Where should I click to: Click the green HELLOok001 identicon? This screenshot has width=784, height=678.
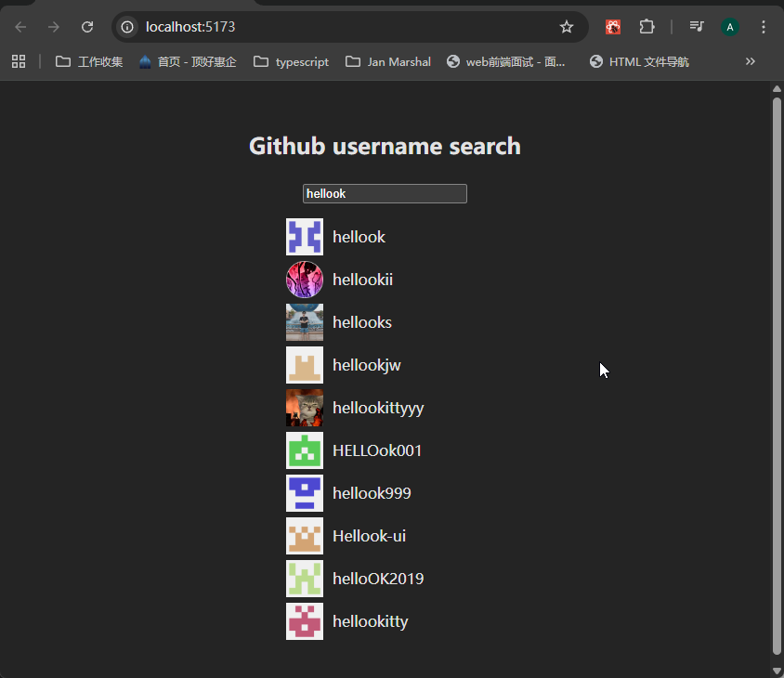tap(304, 450)
